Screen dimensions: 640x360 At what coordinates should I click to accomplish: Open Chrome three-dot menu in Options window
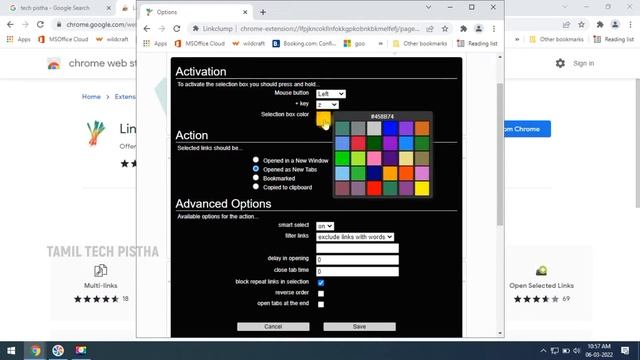(494, 29)
